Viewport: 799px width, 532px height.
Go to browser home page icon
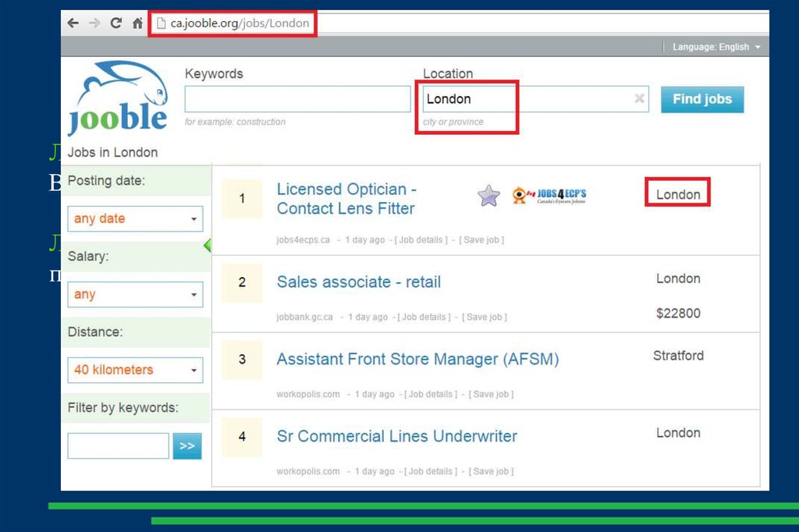click(137, 23)
